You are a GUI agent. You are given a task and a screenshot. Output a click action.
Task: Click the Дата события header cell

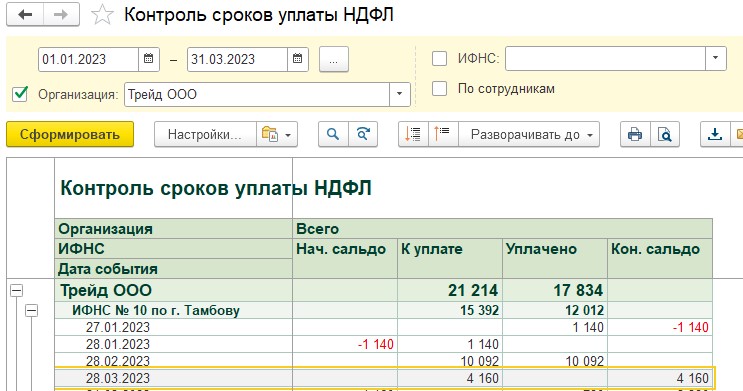(x=173, y=269)
